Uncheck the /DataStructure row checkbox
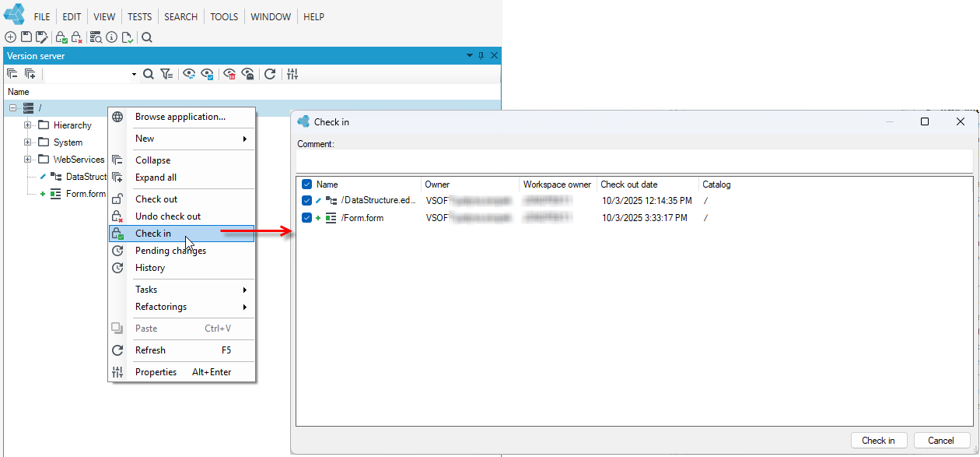 click(306, 201)
